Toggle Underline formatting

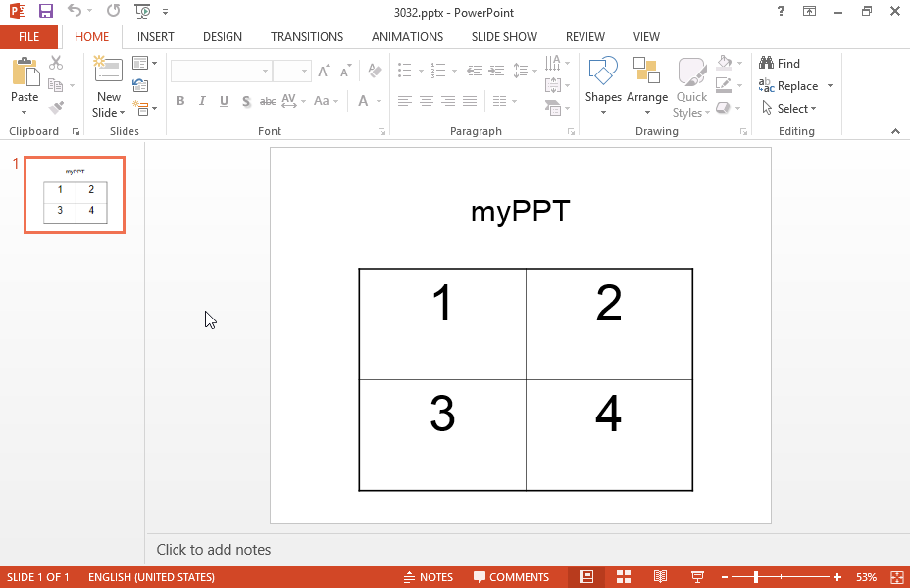[224, 101]
